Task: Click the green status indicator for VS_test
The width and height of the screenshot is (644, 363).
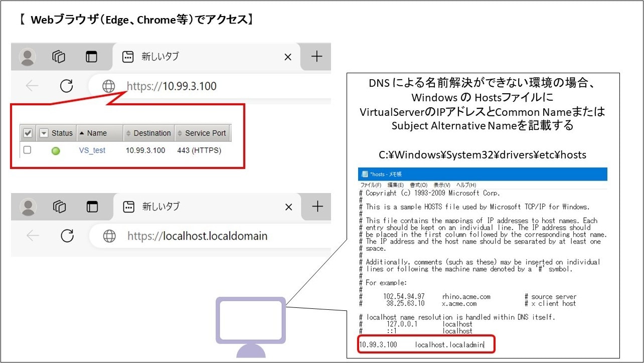Action: (56, 150)
